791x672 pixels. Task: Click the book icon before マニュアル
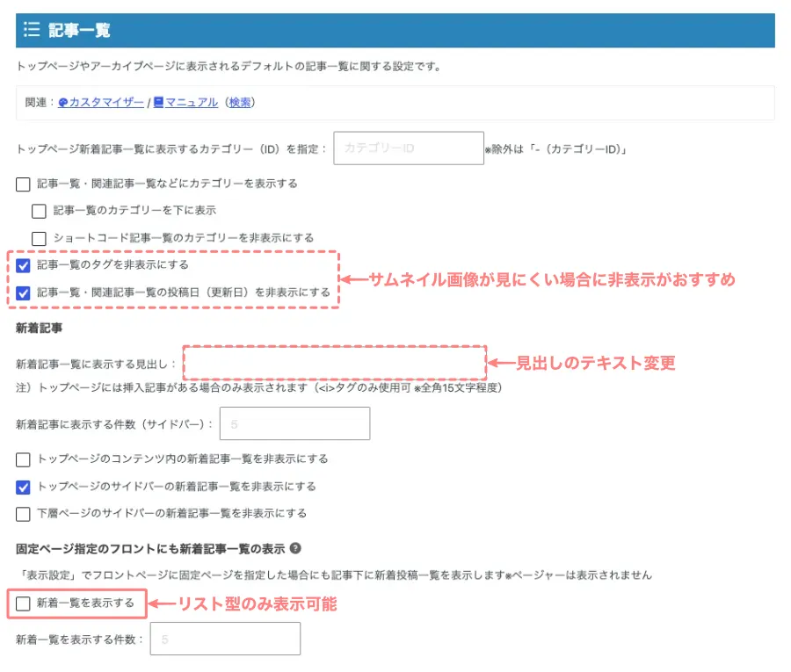158,103
